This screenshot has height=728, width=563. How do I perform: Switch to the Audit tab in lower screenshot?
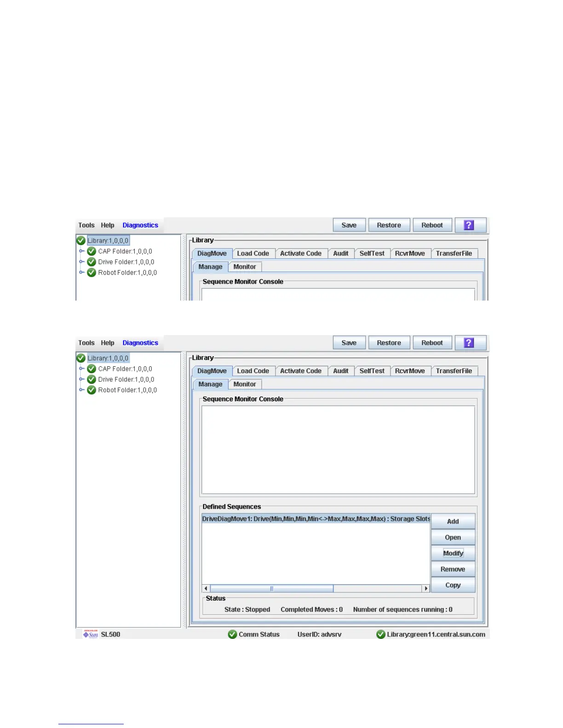point(341,371)
